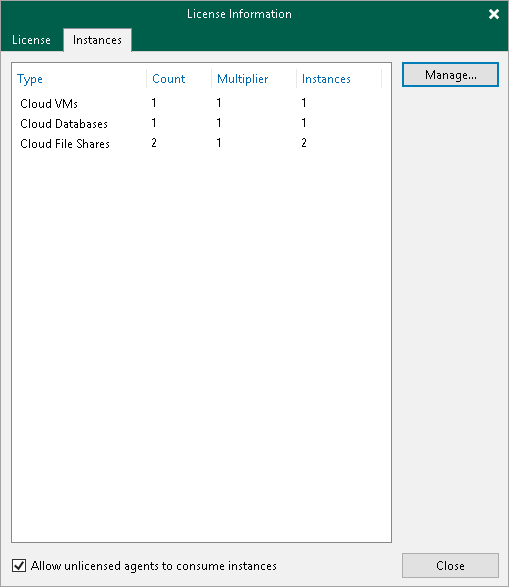Switch to the License tab
The height and width of the screenshot is (587, 509).
pyautogui.click(x=31, y=40)
